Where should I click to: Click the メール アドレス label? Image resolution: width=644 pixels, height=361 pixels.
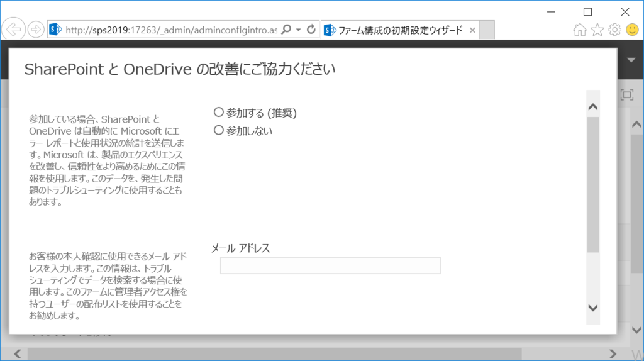pos(241,248)
